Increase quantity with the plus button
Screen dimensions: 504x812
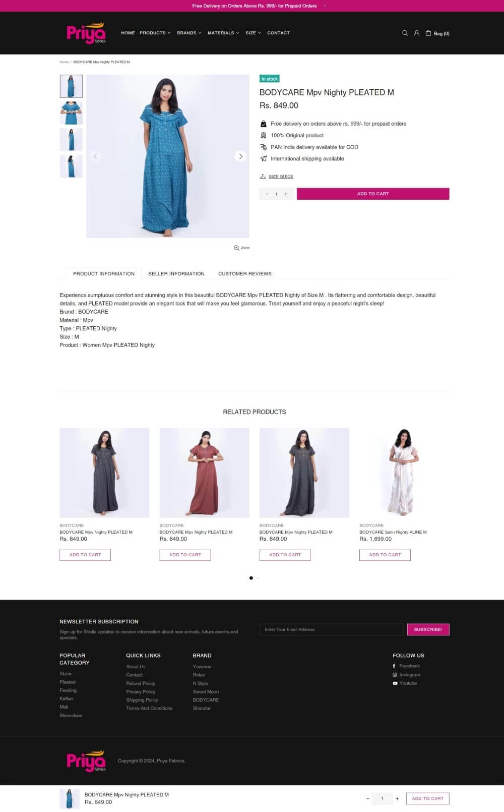286,194
